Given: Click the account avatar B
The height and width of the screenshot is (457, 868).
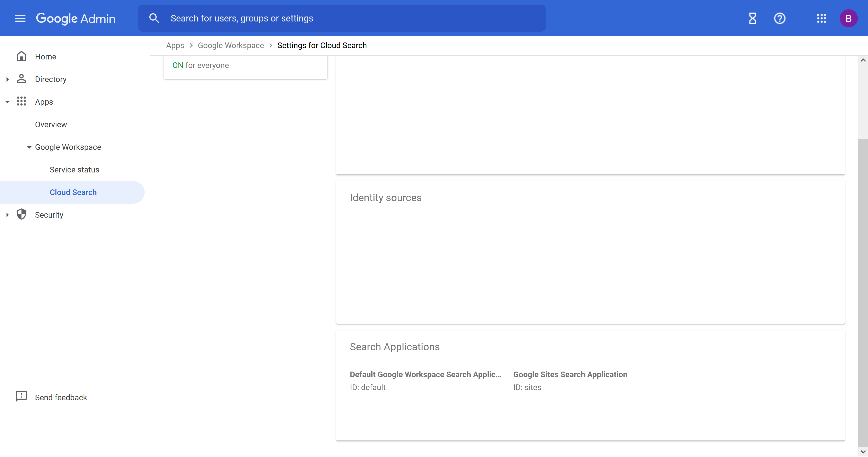Looking at the screenshot, I should (x=849, y=18).
